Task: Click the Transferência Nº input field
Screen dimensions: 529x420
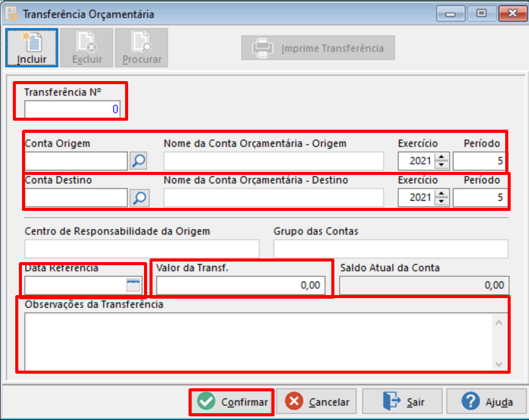Action: point(72,109)
